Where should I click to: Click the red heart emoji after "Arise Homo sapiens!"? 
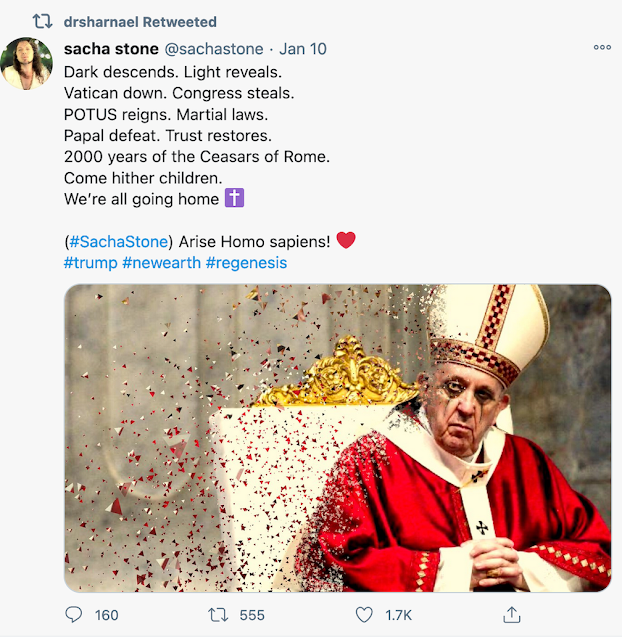[x=346, y=241]
